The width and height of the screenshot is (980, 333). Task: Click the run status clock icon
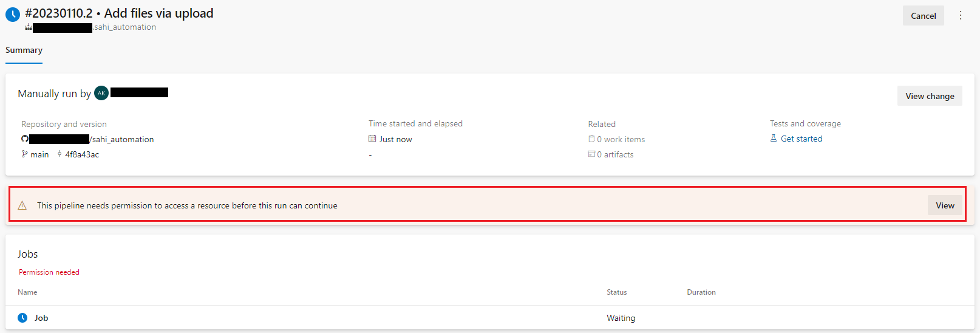point(13,14)
